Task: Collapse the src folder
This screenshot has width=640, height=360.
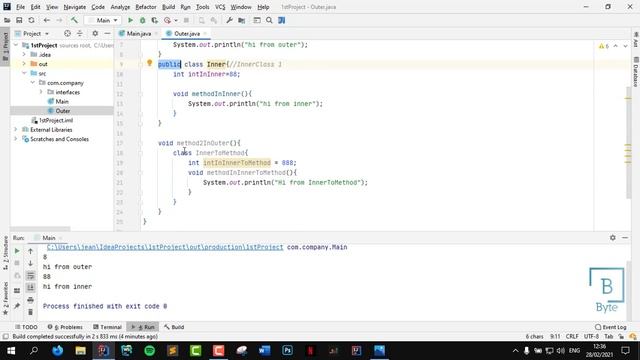Action: pyautogui.click(x=24, y=73)
